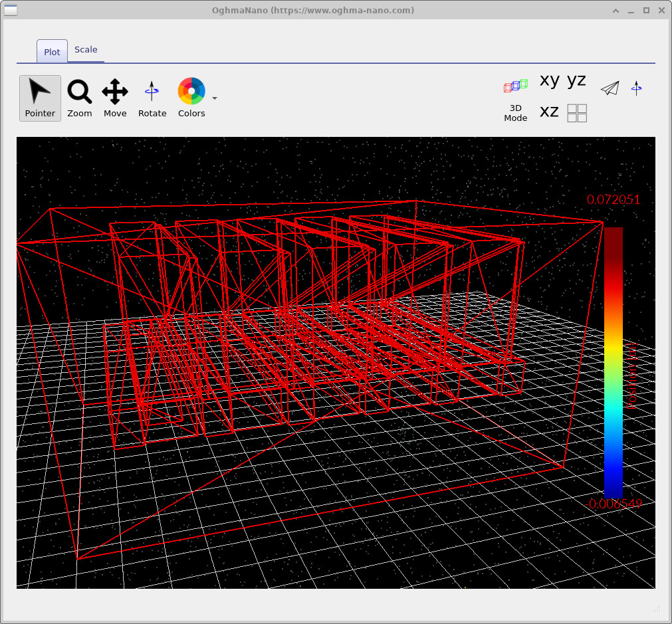Enable 3D Mode with the cubes icon
The image size is (672, 624).
click(515, 86)
